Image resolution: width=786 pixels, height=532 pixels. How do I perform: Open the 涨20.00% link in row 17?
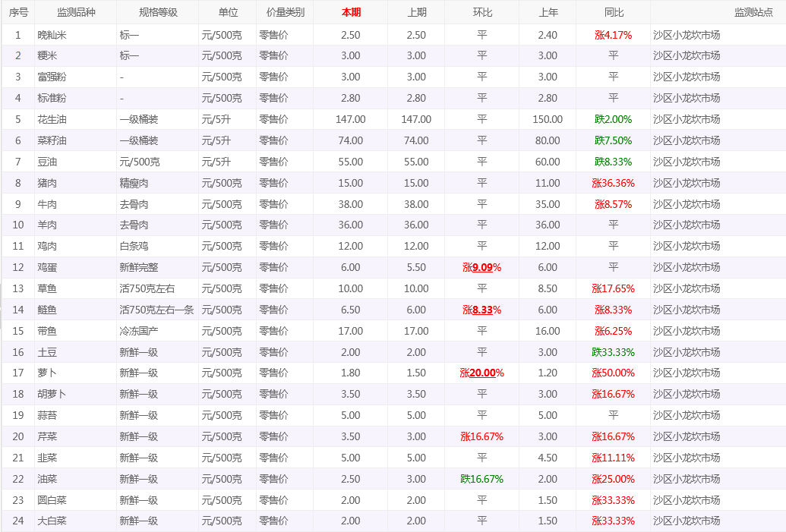pos(481,373)
